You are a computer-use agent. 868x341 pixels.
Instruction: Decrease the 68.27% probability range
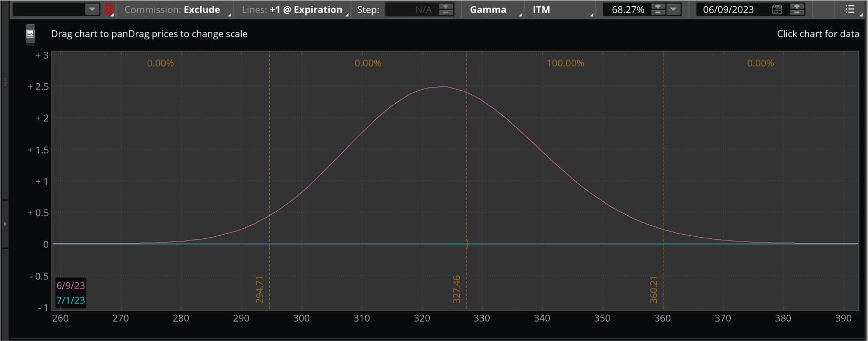pos(658,13)
